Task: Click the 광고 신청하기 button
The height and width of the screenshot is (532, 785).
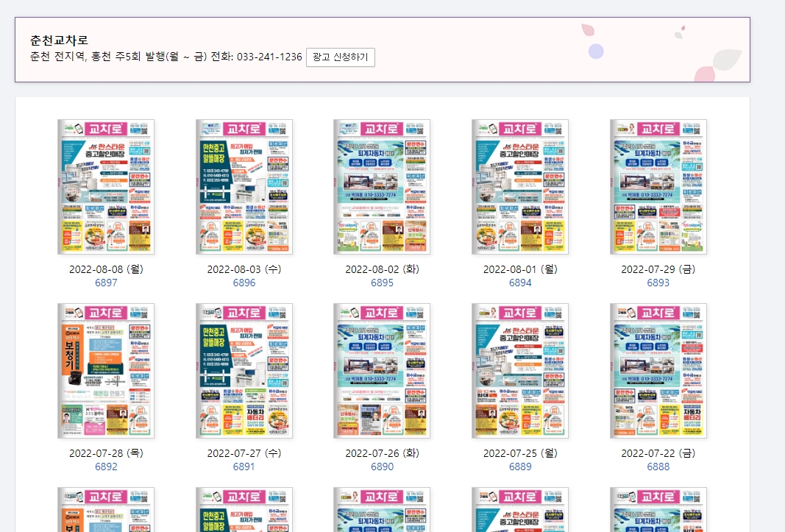Action: 341,57
